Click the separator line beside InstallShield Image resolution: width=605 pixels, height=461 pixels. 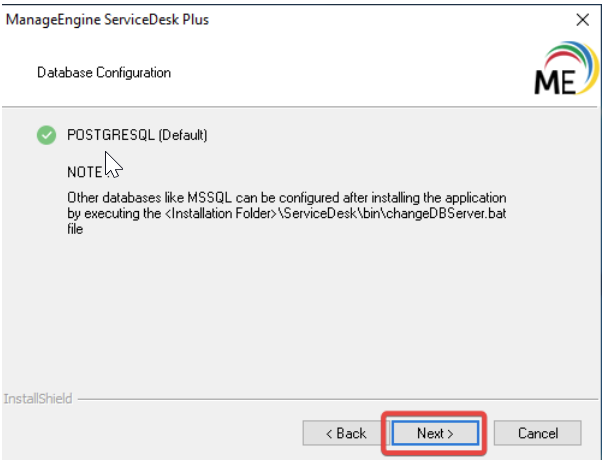click(x=330, y=399)
